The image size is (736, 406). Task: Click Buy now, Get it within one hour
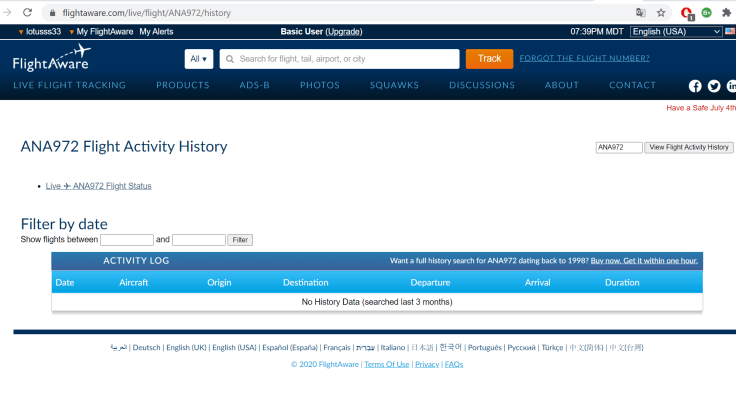644,261
